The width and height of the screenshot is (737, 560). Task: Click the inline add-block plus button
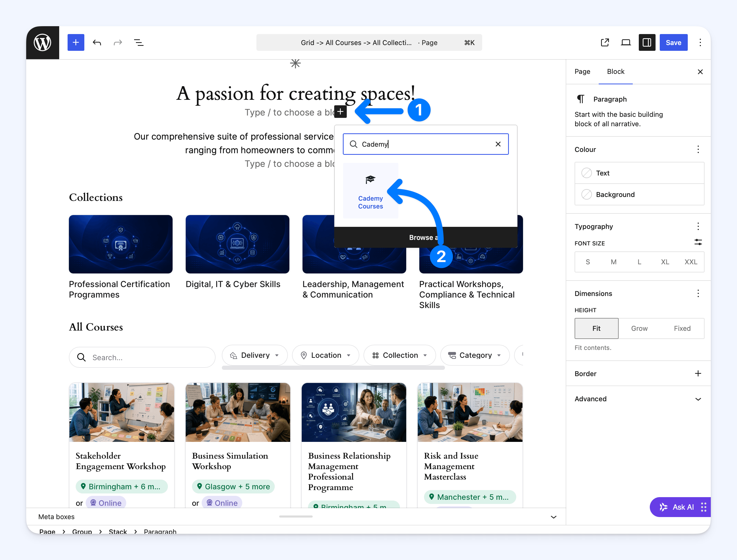click(x=340, y=112)
